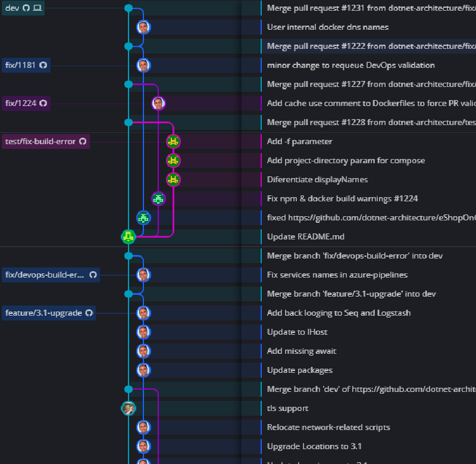Select the fix/1224 branch label
The image size is (476, 464).
pos(21,104)
